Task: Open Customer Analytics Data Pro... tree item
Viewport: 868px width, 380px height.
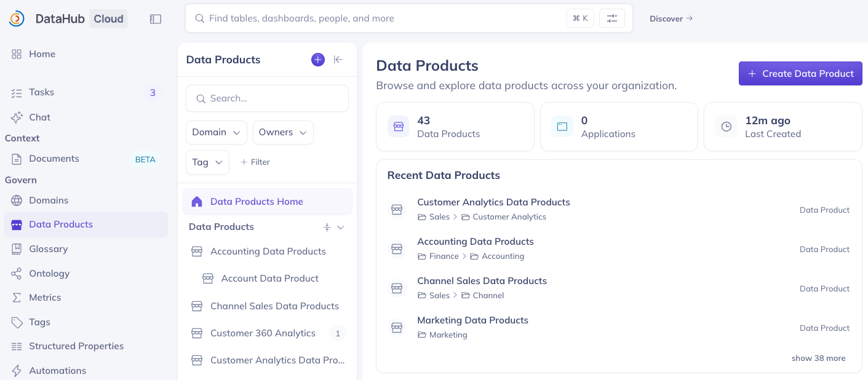Action: (268, 360)
